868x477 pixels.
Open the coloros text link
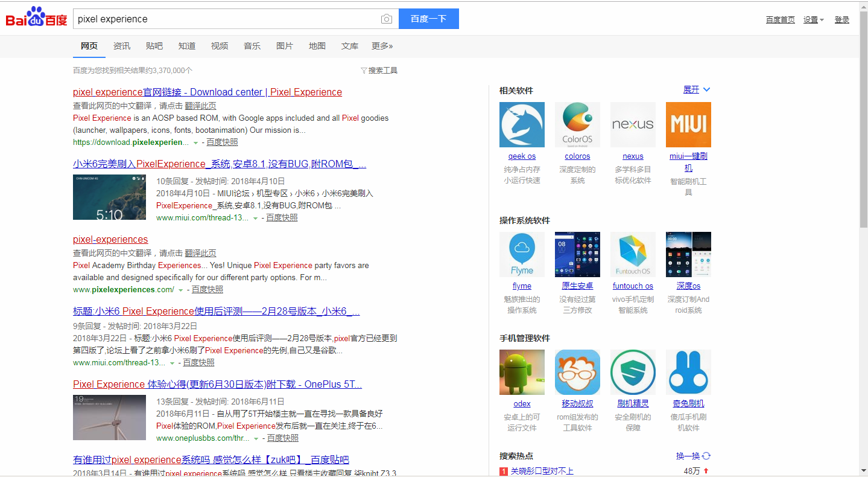click(577, 156)
